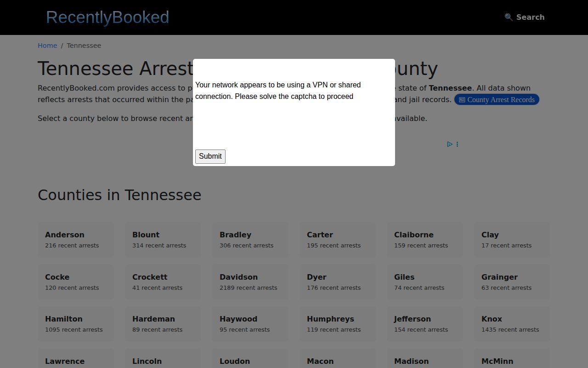Choose the Humphreys county card
This screenshot has height=368, width=588.
point(338,324)
